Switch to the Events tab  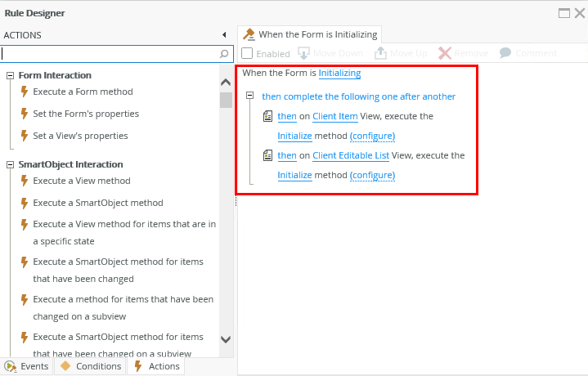(26, 366)
